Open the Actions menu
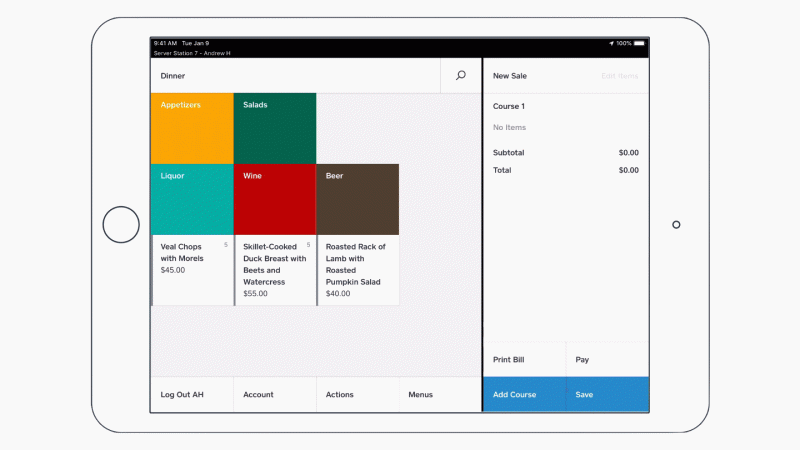800x450 pixels. (x=357, y=395)
